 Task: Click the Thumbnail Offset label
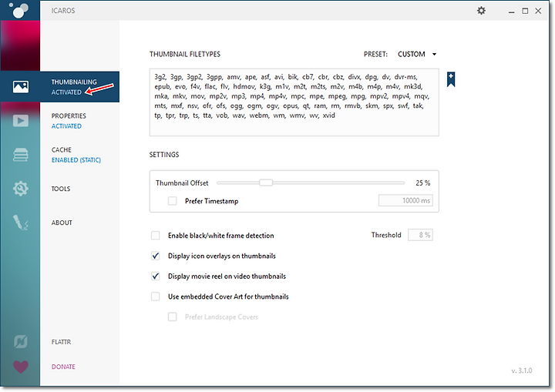(x=182, y=183)
